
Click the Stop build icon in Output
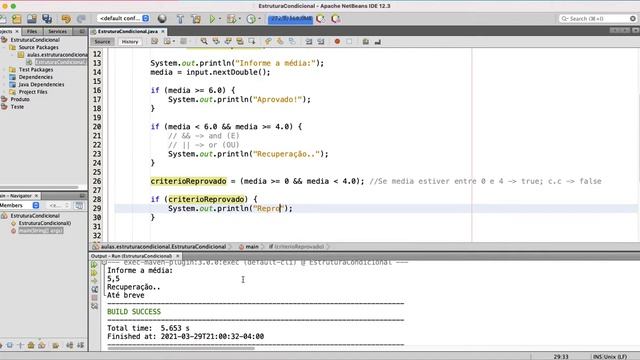pos(94,298)
